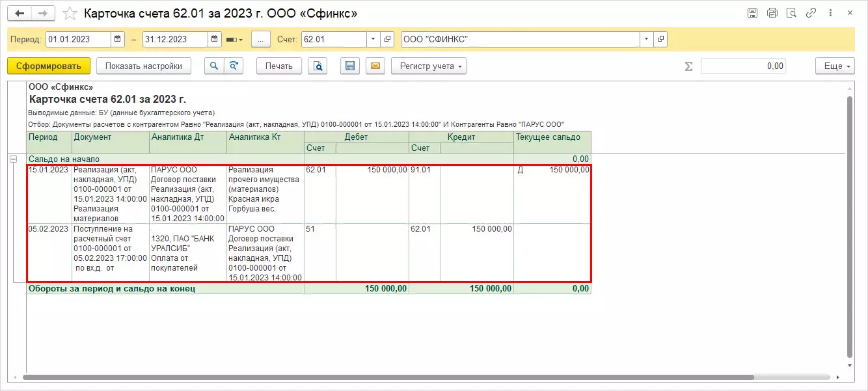Open account 62.01 details icon

pyautogui.click(x=387, y=39)
